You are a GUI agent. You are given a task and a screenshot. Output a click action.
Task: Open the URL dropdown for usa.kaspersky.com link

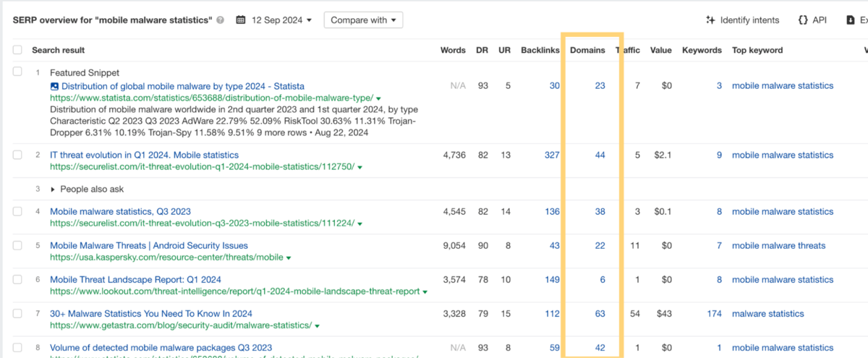(289, 257)
